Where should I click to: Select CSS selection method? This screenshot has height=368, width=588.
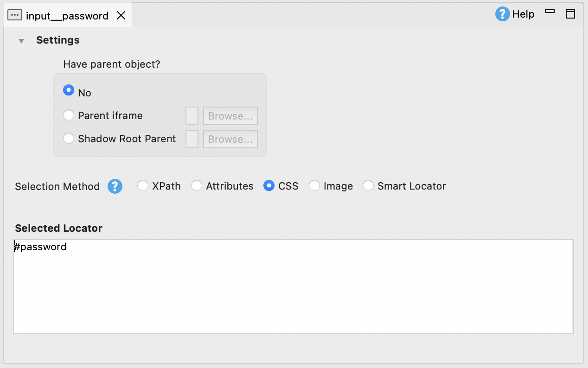[x=268, y=186]
